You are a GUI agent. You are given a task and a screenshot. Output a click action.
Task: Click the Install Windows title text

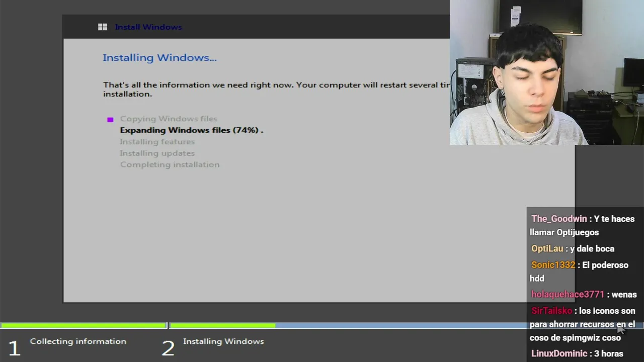[148, 27]
